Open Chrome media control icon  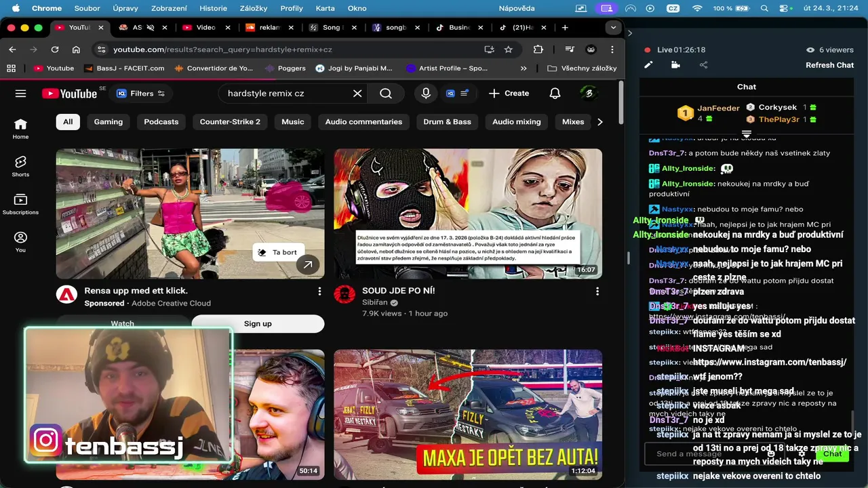pos(569,49)
